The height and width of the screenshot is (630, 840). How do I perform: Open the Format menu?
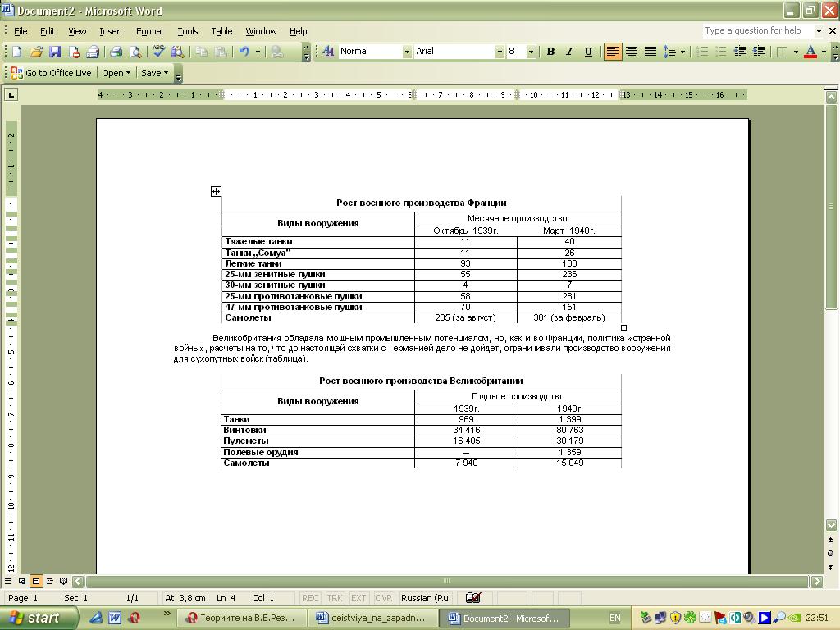click(x=150, y=31)
